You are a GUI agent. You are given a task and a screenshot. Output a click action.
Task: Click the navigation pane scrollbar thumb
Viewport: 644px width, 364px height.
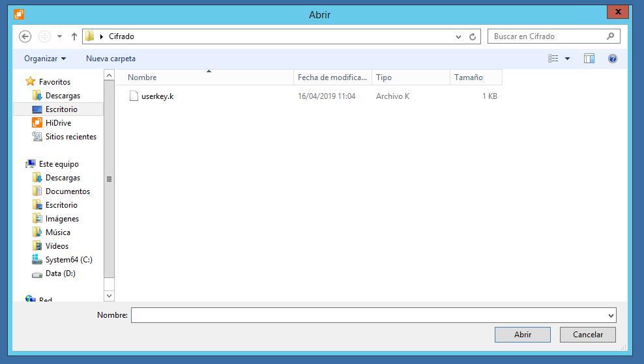(109, 179)
